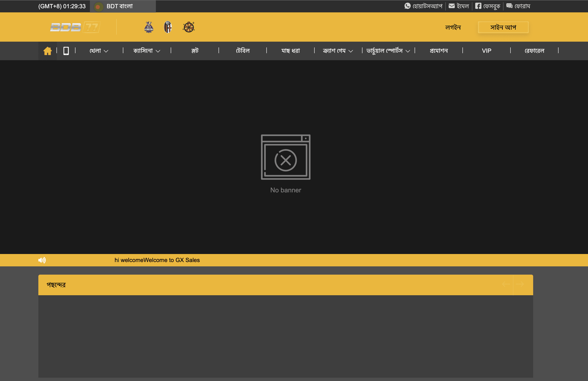Click the BDB77 site logo
This screenshot has width=588, height=381.
coord(75,27)
